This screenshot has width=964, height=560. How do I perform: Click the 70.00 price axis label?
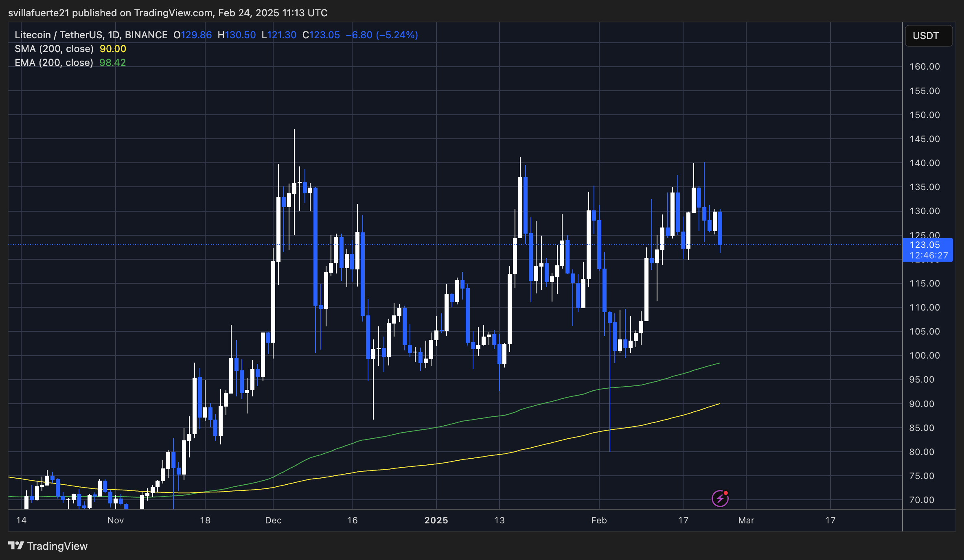[922, 500]
